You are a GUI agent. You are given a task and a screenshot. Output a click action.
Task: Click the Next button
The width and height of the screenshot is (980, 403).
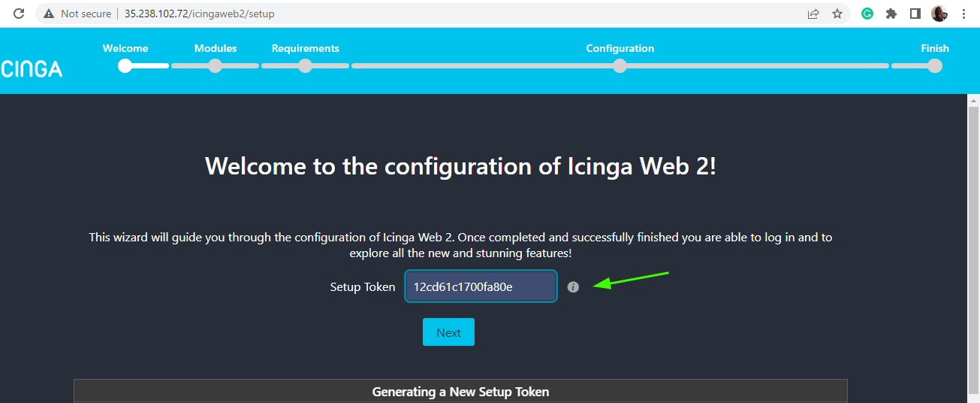click(x=448, y=332)
